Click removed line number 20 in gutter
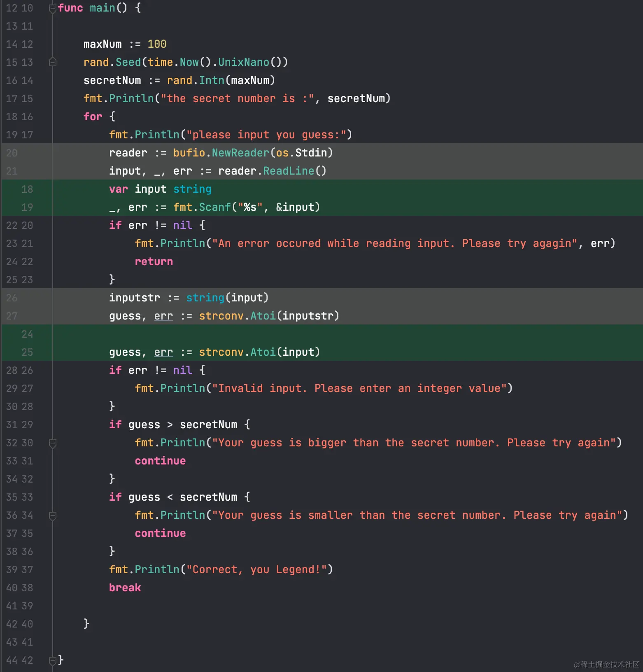This screenshot has height=672, width=643. 12,153
